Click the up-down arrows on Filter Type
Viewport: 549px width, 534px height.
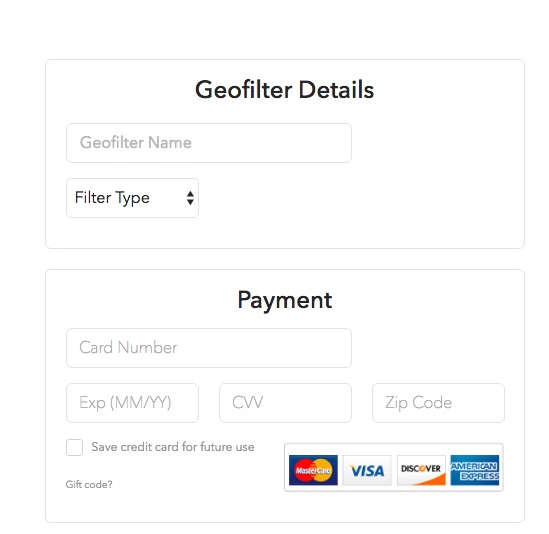click(190, 198)
